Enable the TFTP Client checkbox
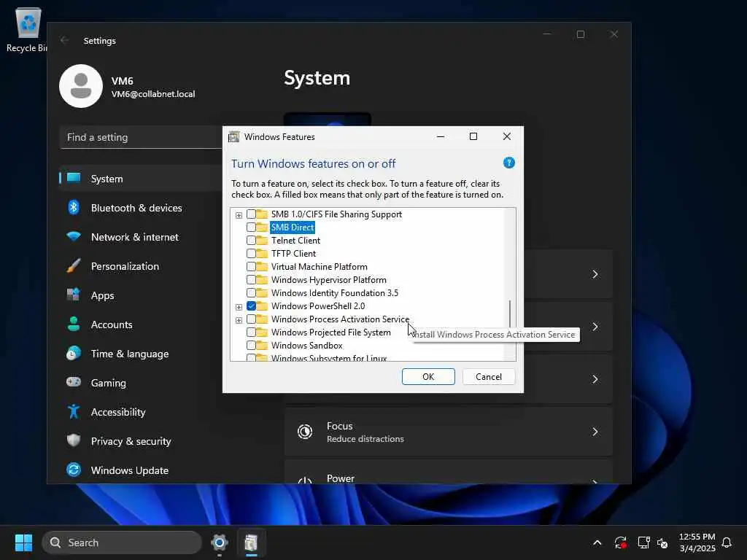 (251, 253)
